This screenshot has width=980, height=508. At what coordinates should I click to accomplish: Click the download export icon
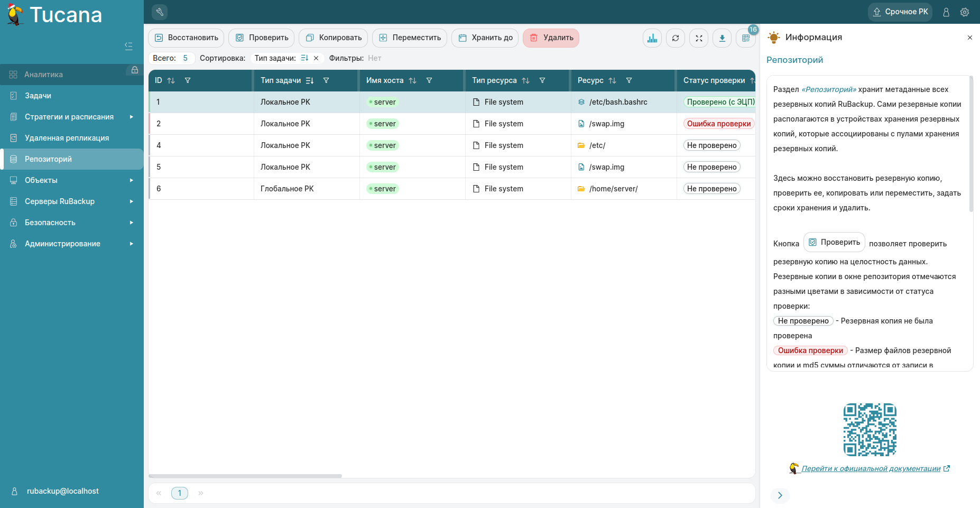(x=722, y=38)
